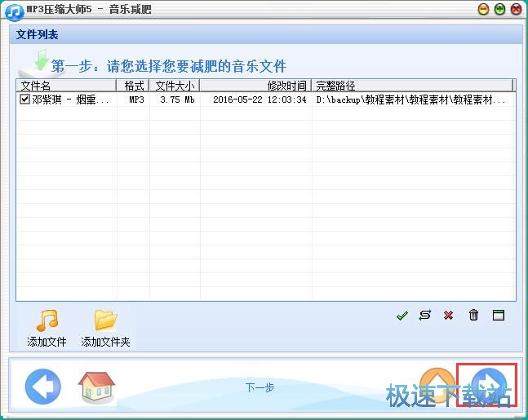Image resolution: width=528 pixels, height=420 pixels.
Task: Click the Add Folder icon
Action: [x=106, y=320]
